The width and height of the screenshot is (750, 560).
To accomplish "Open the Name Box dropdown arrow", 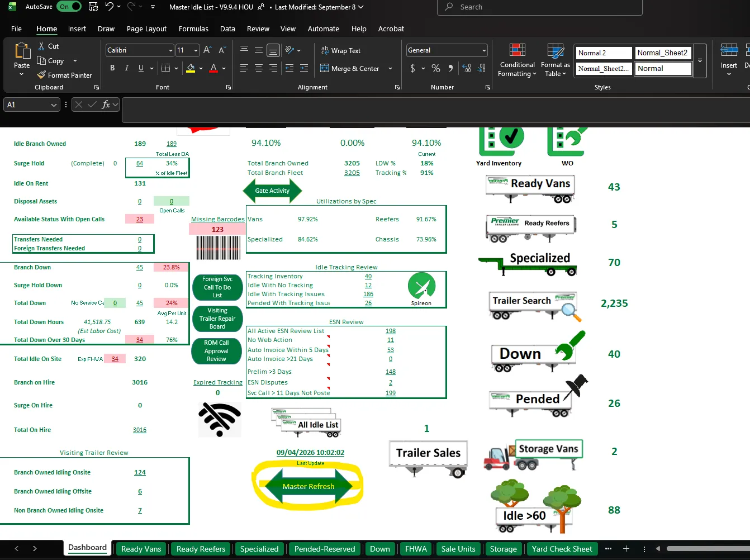I will [x=54, y=105].
